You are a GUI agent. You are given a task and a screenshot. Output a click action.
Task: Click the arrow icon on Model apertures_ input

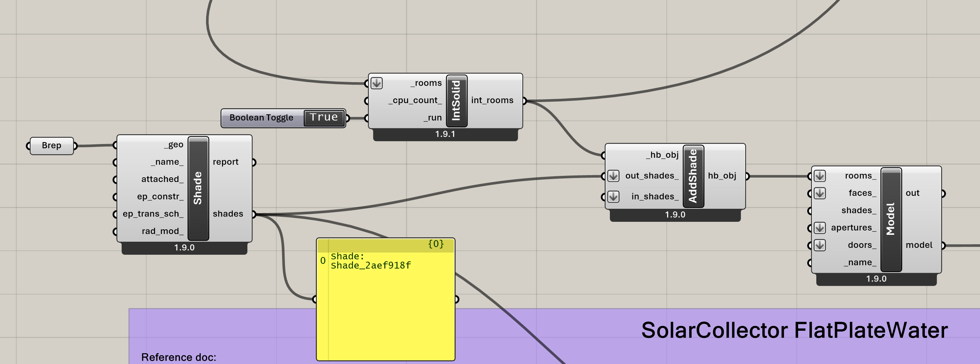click(x=820, y=228)
